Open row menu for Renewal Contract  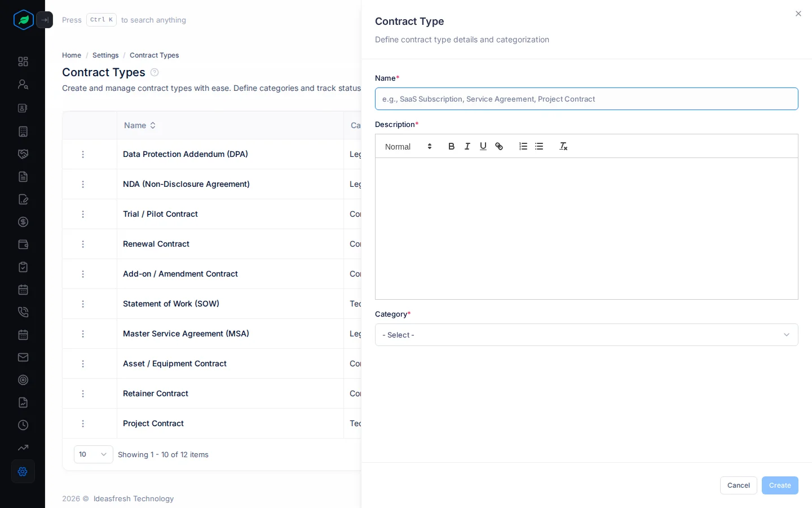click(x=83, y=244)
